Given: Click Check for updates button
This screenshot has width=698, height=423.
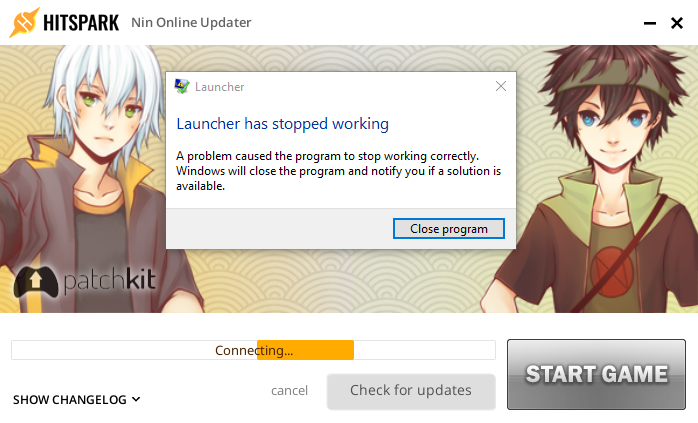Looking at the screenshot, I should pyautogui.click(x=411, y=390).
